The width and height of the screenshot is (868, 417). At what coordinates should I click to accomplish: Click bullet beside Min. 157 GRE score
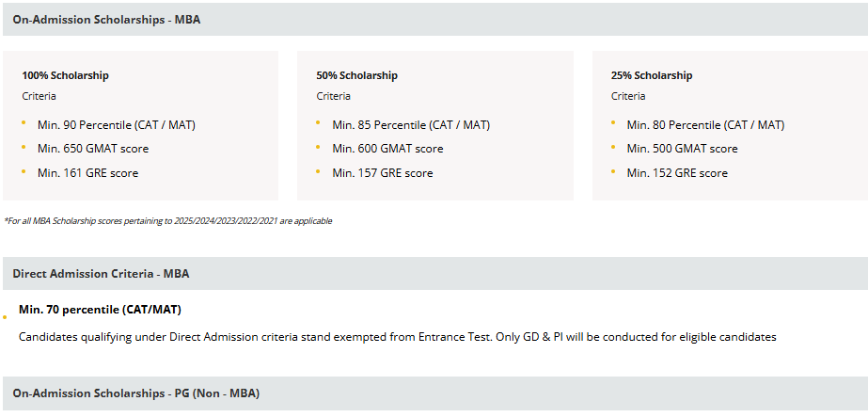pos(318,171)
